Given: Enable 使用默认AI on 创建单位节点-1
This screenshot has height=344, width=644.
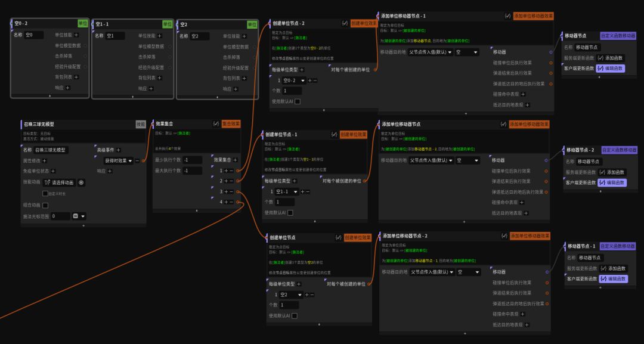Looking at the screenshot, I should point(290,213).
